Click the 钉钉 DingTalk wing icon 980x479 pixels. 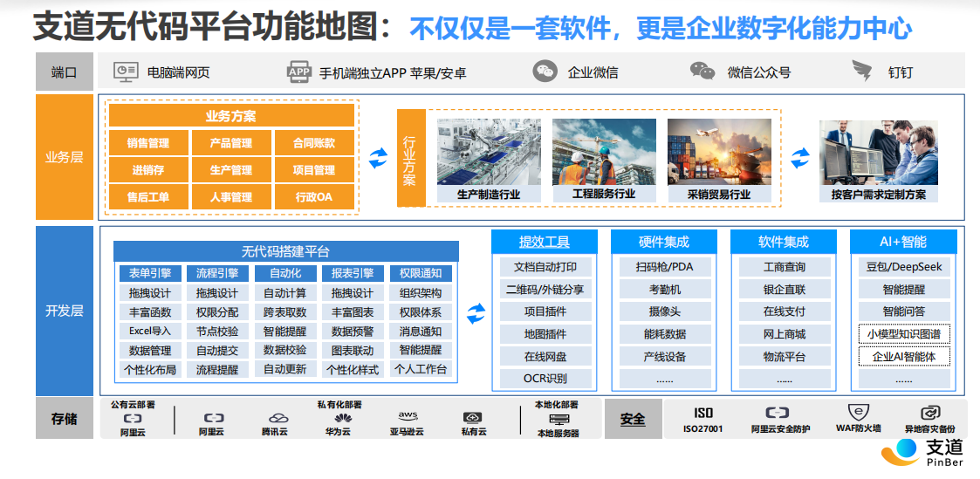(x=862, y=72)
